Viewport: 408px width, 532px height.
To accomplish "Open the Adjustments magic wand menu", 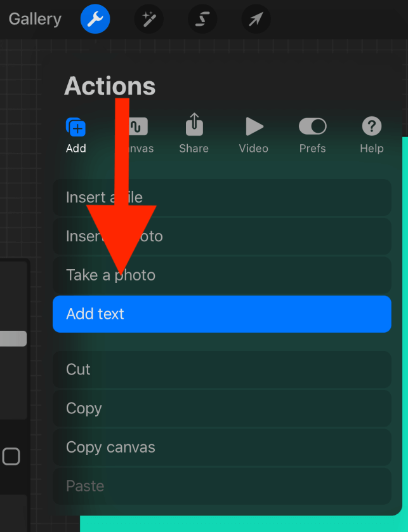I will [149, 20].
